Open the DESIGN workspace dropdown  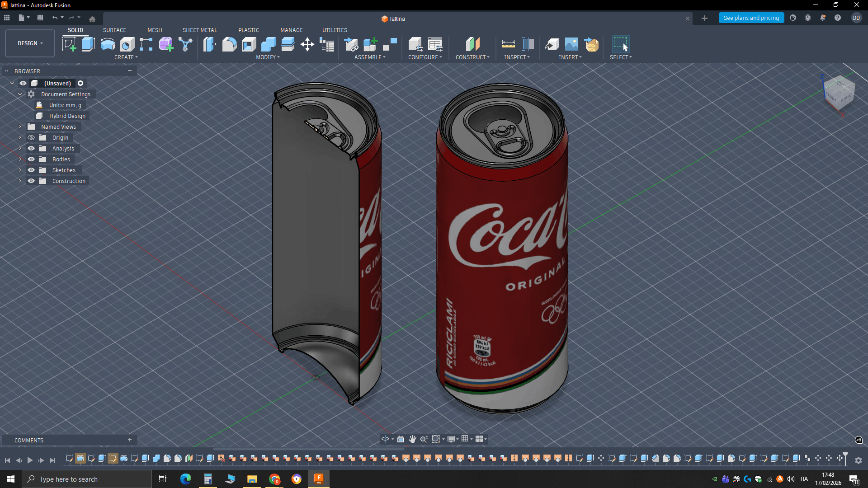[x=30, y=43]
